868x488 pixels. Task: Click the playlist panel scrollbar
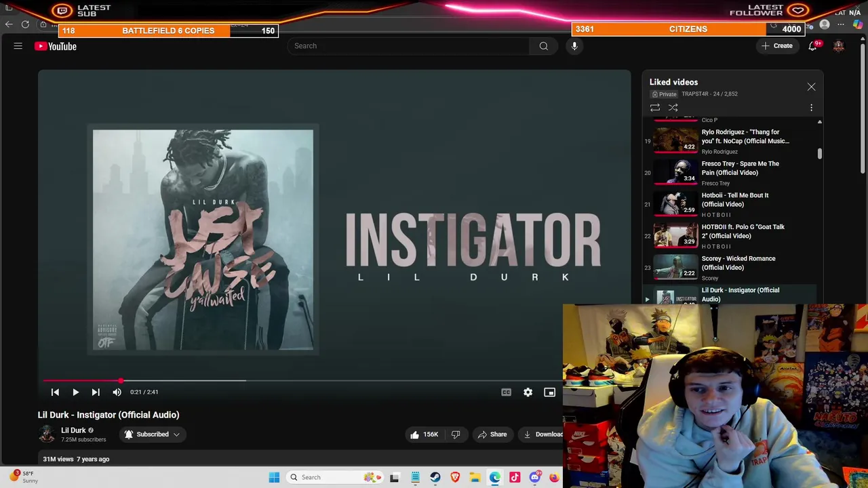click(819, 154)
